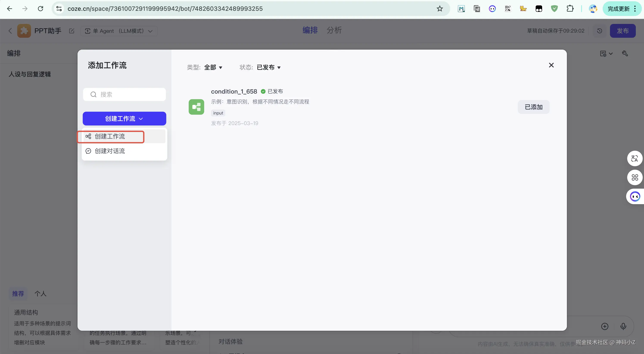The height and width of the screenshot is (354, 644).
Task: Switch to the 分析 tab
Action: point(334,30)
